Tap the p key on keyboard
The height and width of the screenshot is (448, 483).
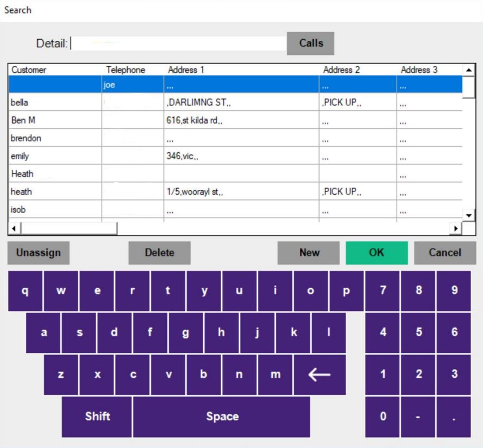pyautogui.click(x=347, y=291)
